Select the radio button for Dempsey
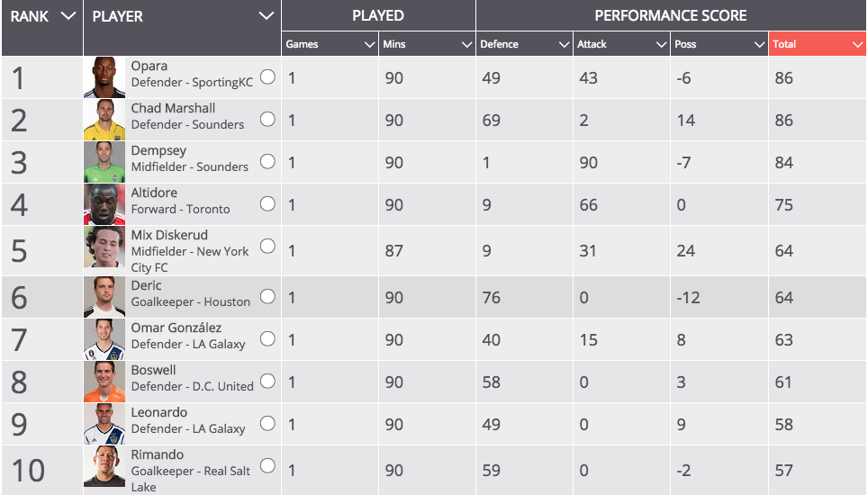This screenshot has width=868, height=495. pos(267,161)
